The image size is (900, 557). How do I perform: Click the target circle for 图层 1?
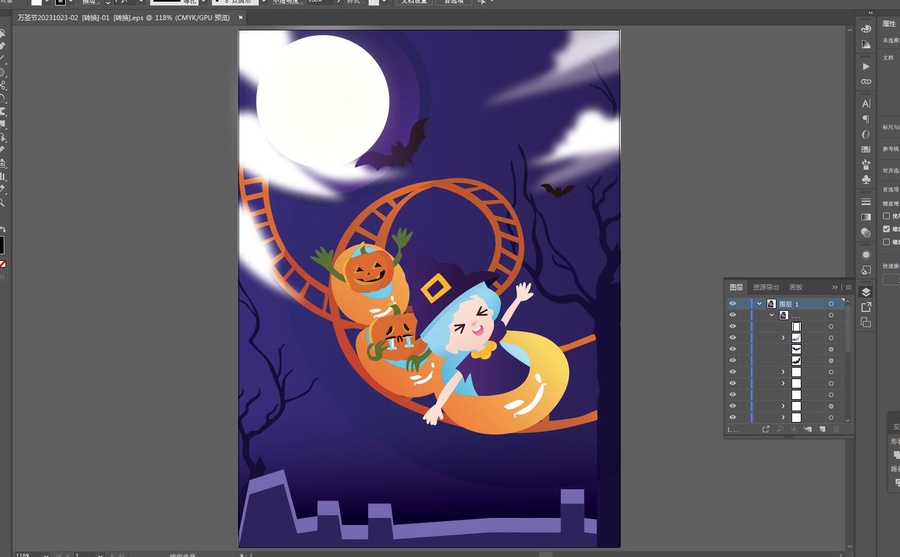(x=831, y=304)
